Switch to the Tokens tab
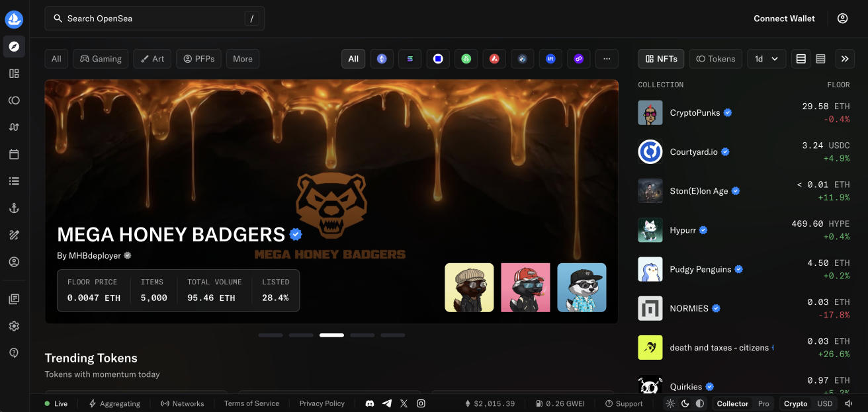Viewport: 868px width, 412px height. (x=715, y=59)
